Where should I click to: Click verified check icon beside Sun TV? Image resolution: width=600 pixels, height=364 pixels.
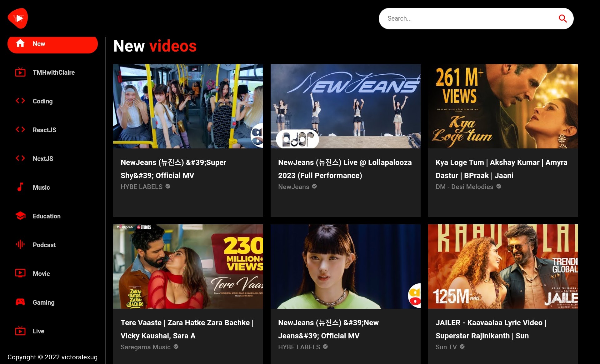462,347
